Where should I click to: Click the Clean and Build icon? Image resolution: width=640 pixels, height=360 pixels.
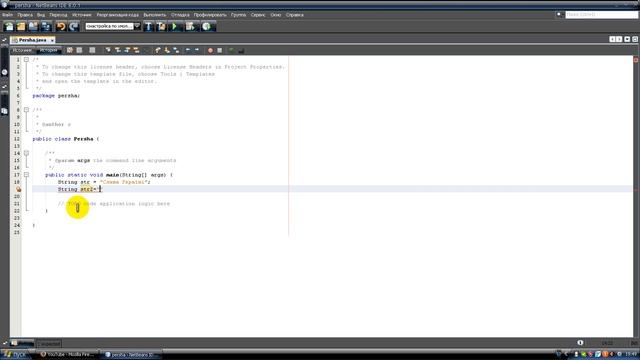point(161,27)
